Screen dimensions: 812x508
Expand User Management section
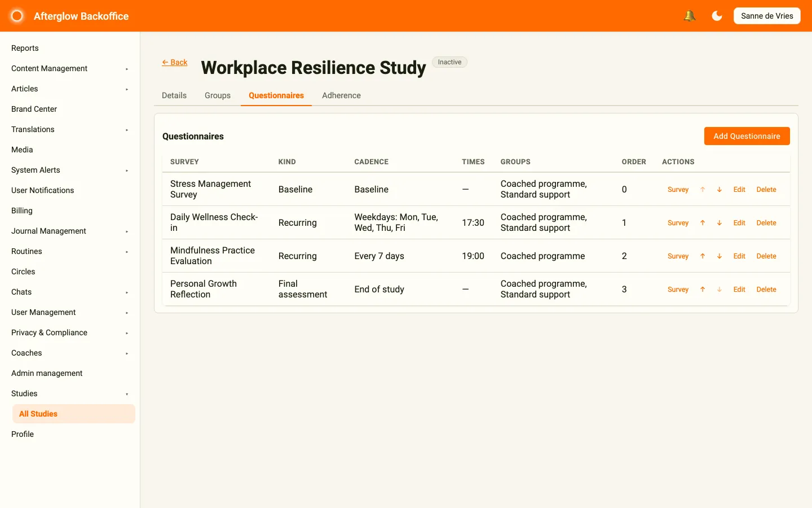pyautogui.click(x=70, y=312)
